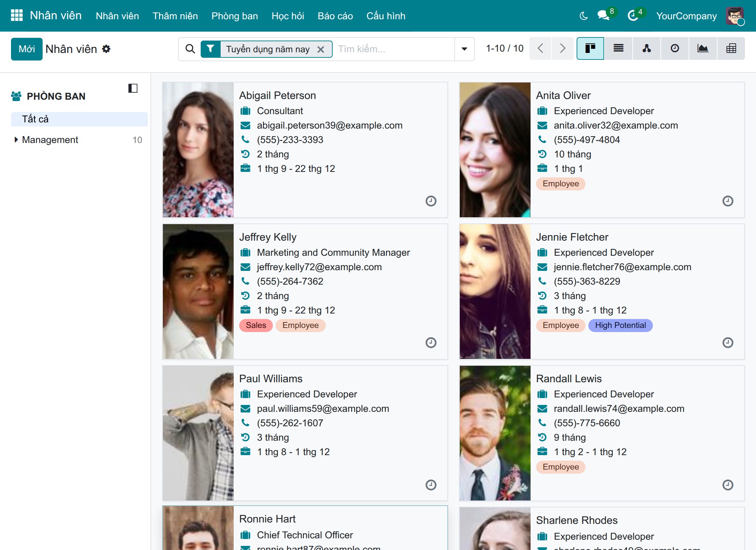The width and height of the screenshot is (756, 550).
Task: Open the Cấu hình menu
Action: tap(386, 16)
